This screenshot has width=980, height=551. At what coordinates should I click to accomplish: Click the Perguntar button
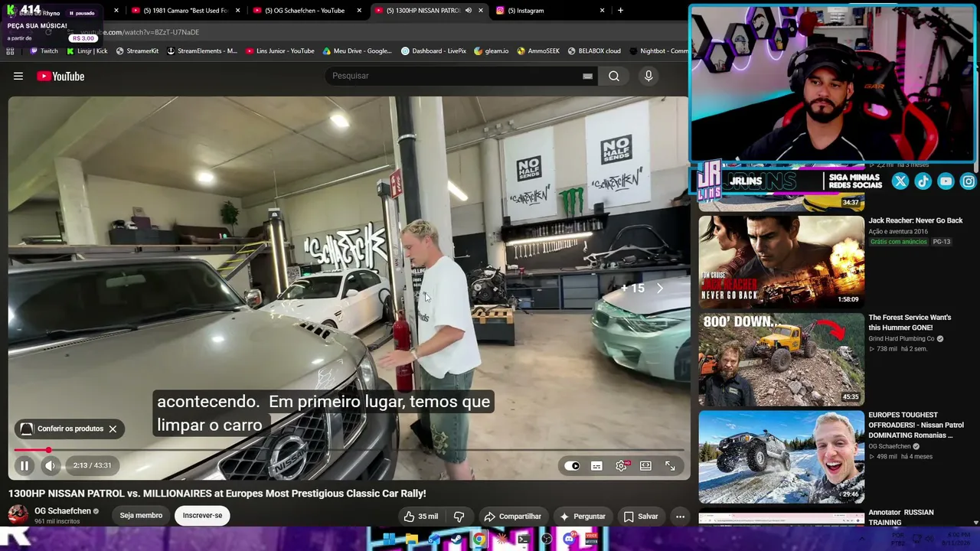[x=583, y=517]
